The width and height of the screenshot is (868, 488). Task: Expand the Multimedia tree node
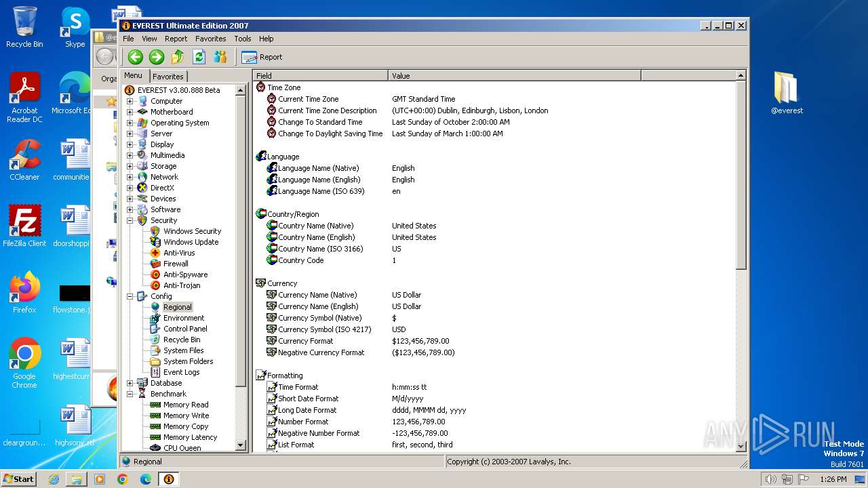coord(130,155)
